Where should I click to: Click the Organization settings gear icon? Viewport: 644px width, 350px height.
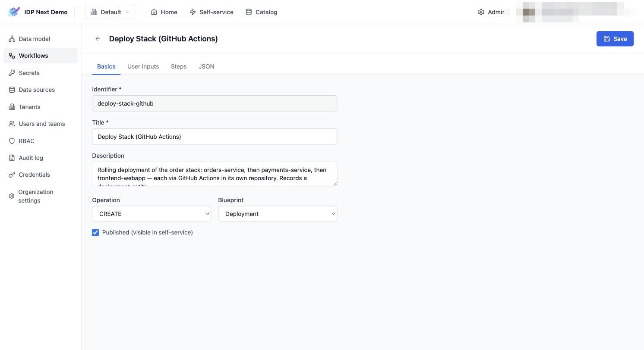coord(12,196)
